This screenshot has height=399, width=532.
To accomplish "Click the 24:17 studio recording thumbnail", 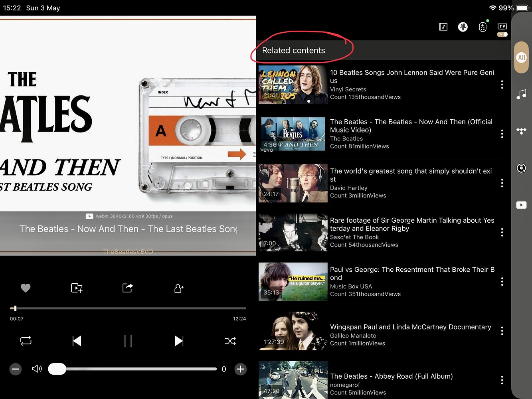I will (293, 183).
